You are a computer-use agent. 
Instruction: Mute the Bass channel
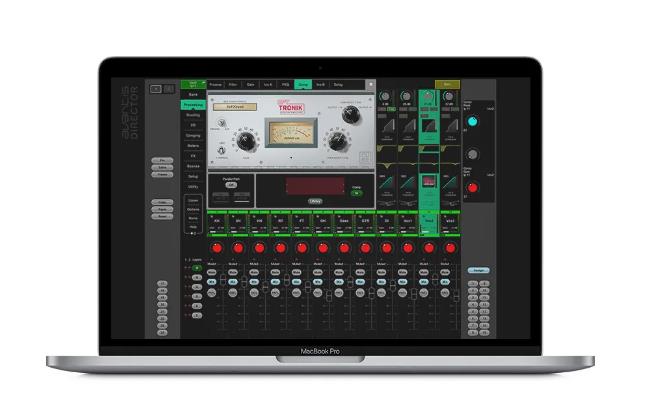point(339,272)
